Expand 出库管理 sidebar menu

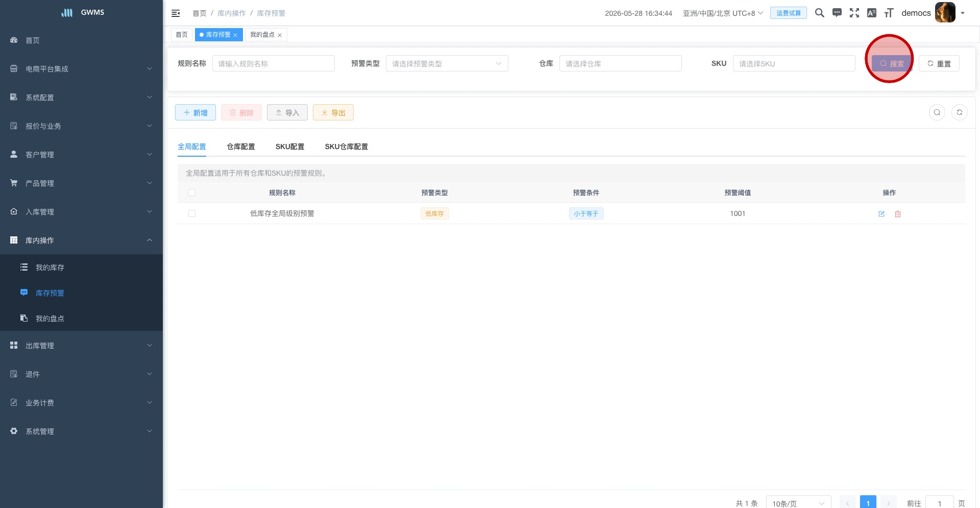coord(81,346)
